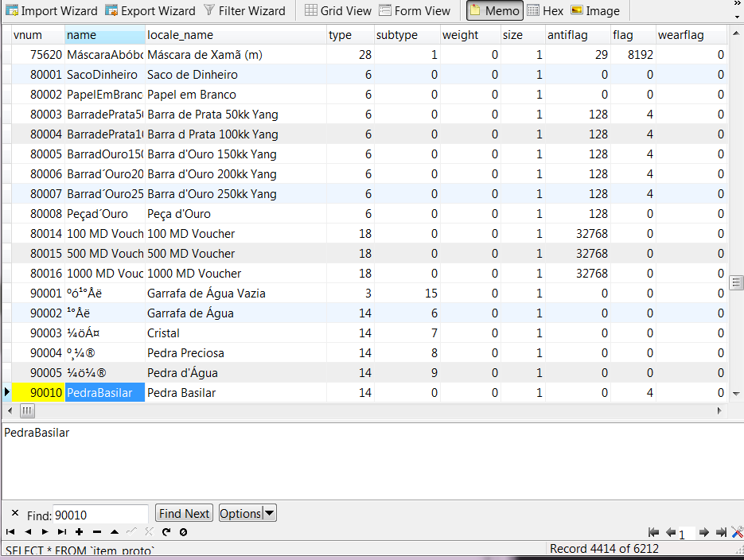744x560 pixels.
Task: Jump to the first record
Action: (10, 532)
